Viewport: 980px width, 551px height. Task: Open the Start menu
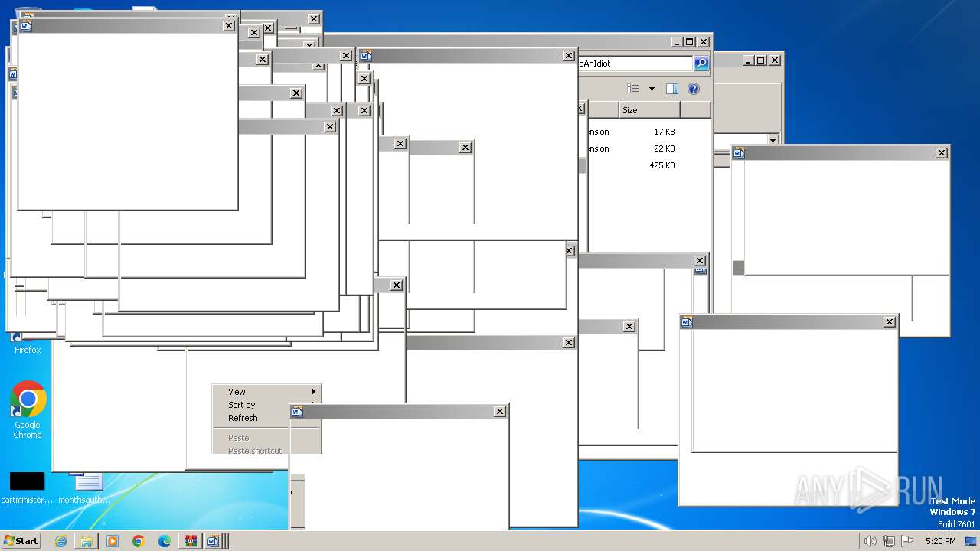pos(21,541)
